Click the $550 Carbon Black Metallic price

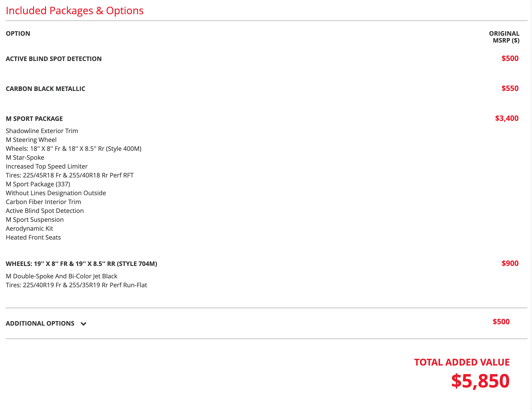510,88
